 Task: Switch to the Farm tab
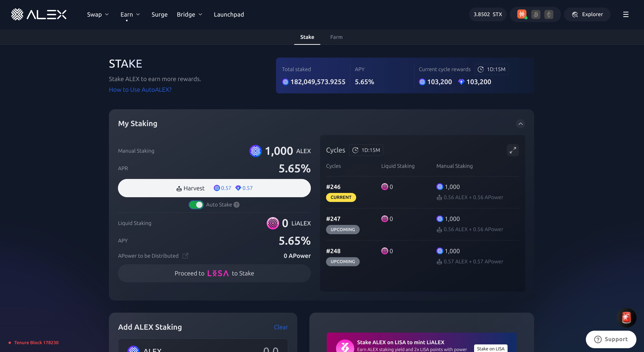pyautogui.click(x=336, y=37)
